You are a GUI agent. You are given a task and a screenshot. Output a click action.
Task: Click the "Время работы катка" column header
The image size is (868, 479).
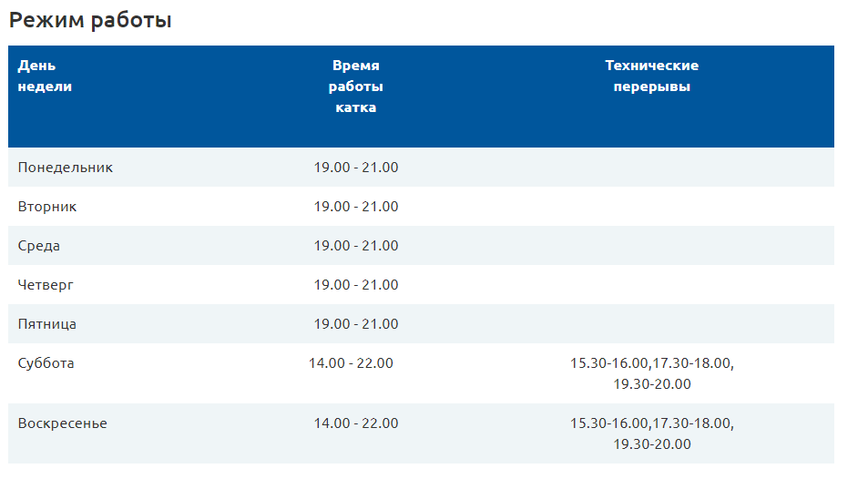[x=356, y=87]
